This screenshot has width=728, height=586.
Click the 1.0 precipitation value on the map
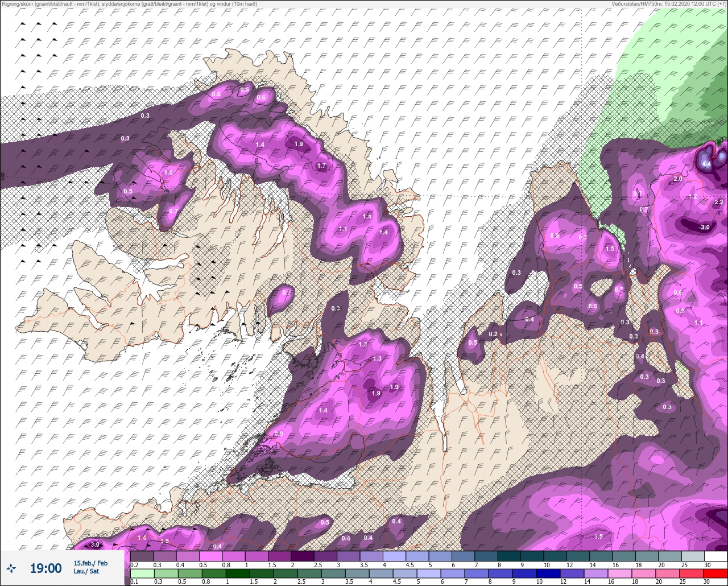pyautogui.click(x=168, y=172)
